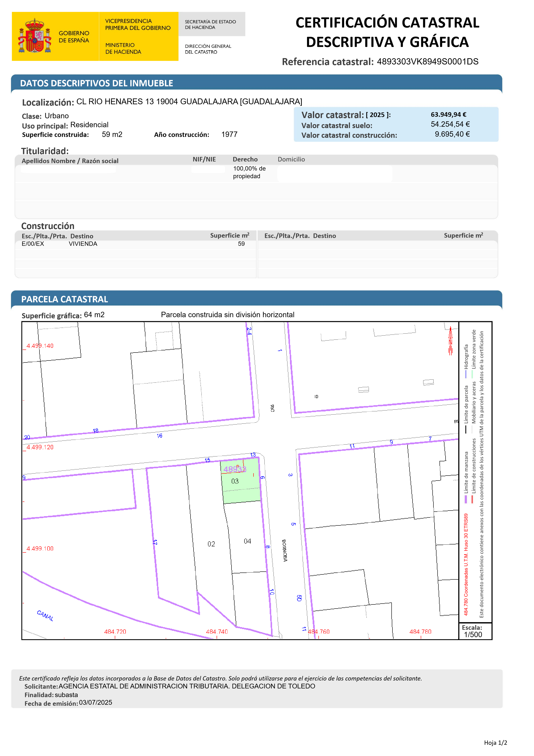Click the 'PARCELA CATASTRAL' section header

tap(65, 299)
